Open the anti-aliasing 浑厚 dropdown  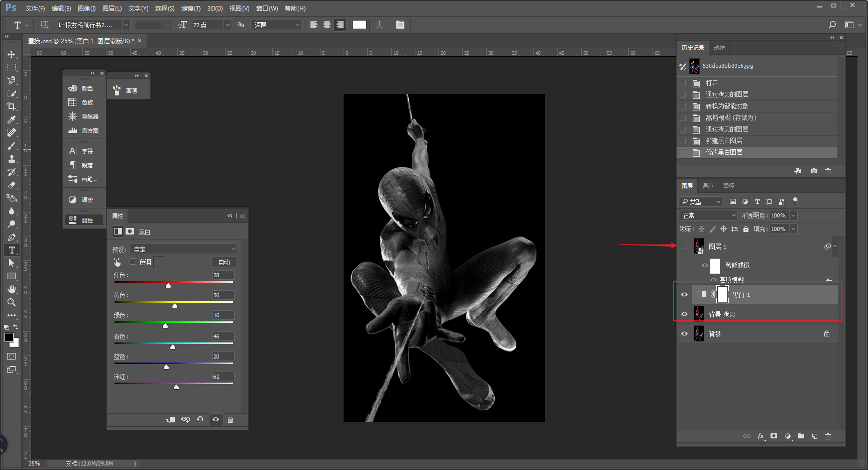pyautogui.click(x=276, y=25)
